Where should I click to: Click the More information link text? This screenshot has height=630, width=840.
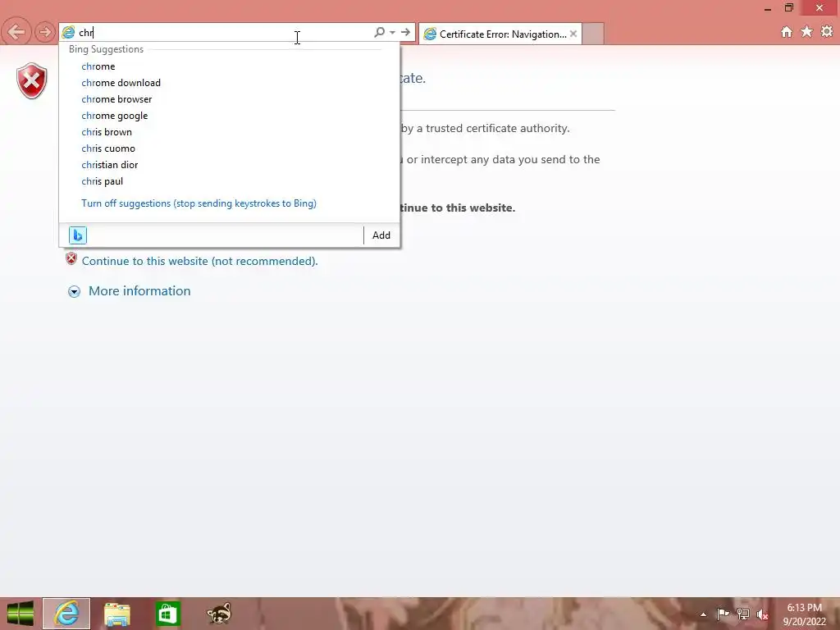(x=139, y=291)
